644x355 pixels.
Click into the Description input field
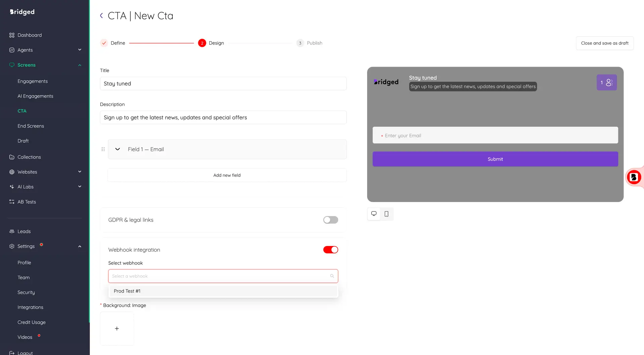(x=223, y=117)
